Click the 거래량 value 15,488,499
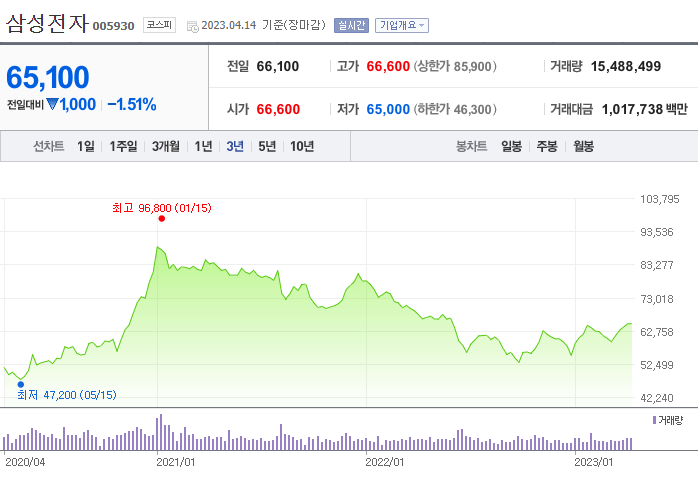 tap(626, 66)
